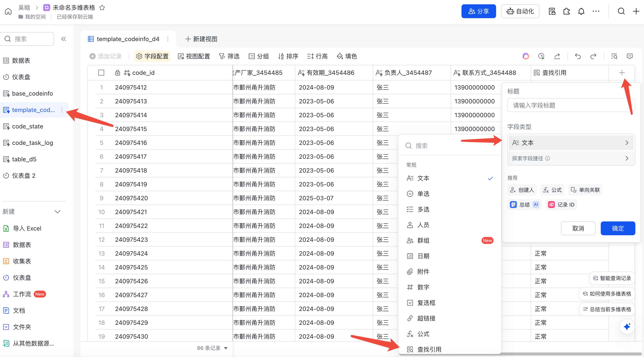Pick recommended 创建人 field chip
The image size is (644, 357).
tap(522, 190)
